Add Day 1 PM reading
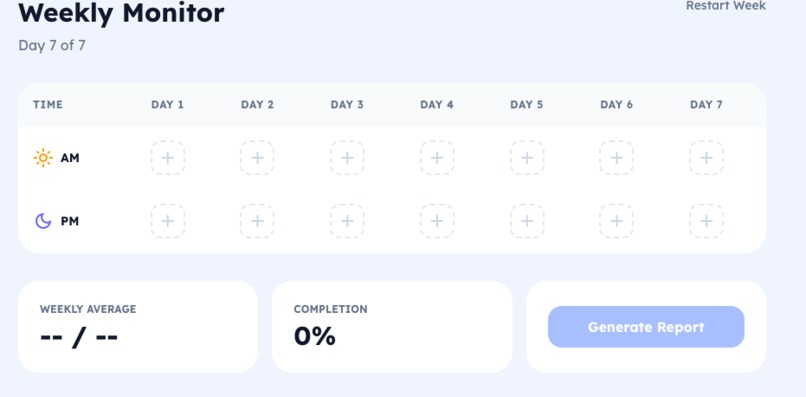The height and width of the screenshot is (397, 806). pos(168,221)
